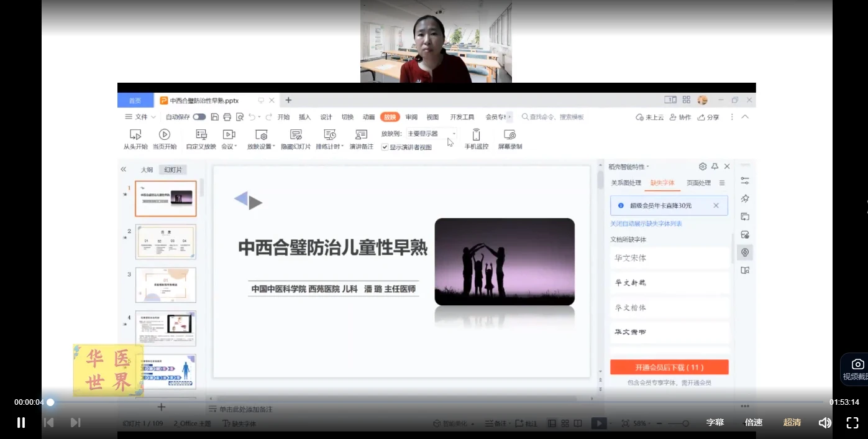Open the 超清 video quality selector
This screenshot has height=439, width=868.
(792, 423)
